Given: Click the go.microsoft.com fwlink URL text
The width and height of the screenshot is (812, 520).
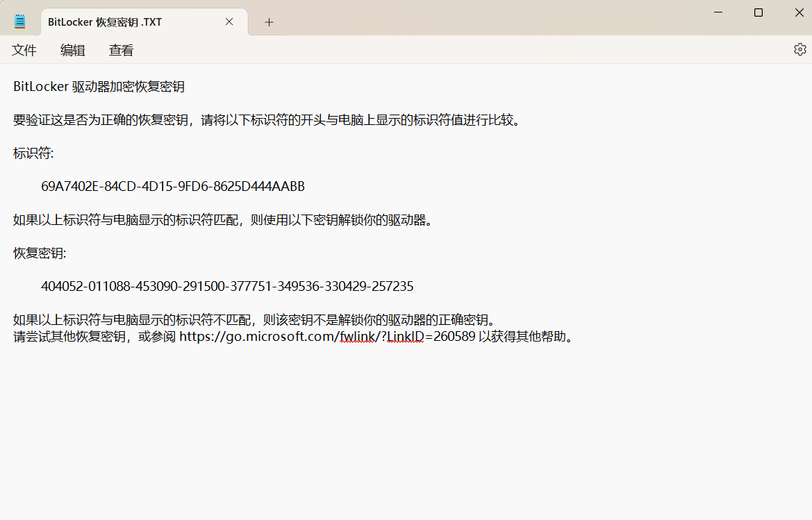Looking at the screenshot, I should coord(327,336).
